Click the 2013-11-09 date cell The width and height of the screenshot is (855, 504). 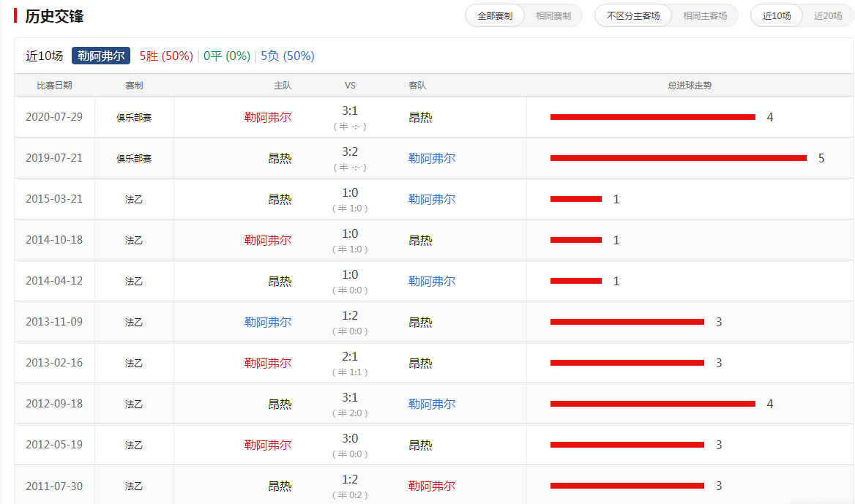(x=54, y=321)
